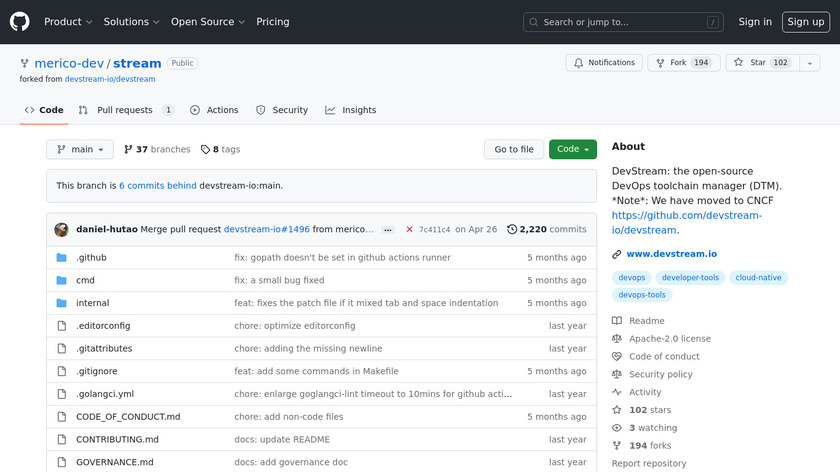Click the CONTRIBUTING.md file icon
Screen dimensions: 840x472
click(62, 439)
